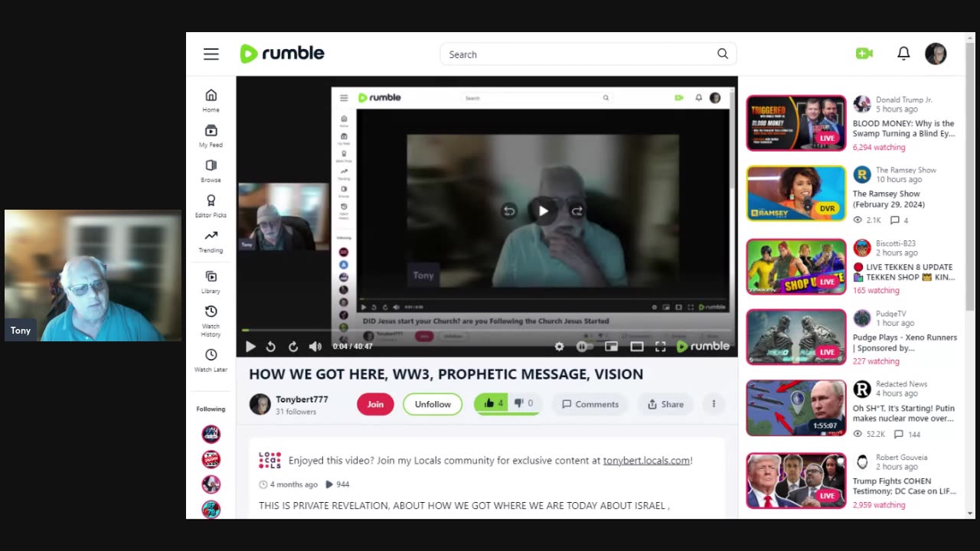Open Watch Later in sidebar
980x551 pixels.
click(211, 360)
